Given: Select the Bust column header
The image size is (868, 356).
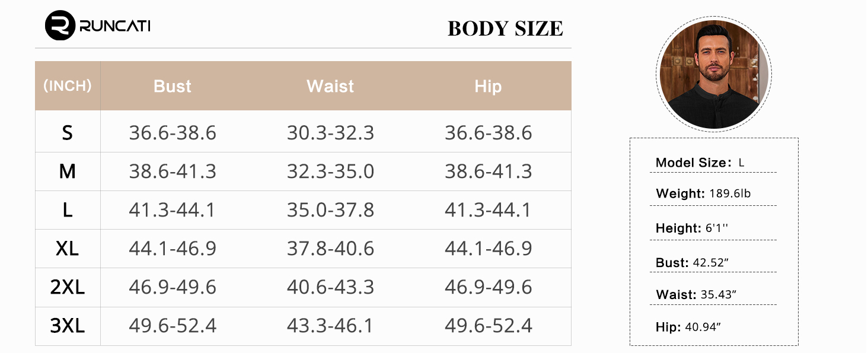Looking at the screenshot, I should tap(172, 87).
